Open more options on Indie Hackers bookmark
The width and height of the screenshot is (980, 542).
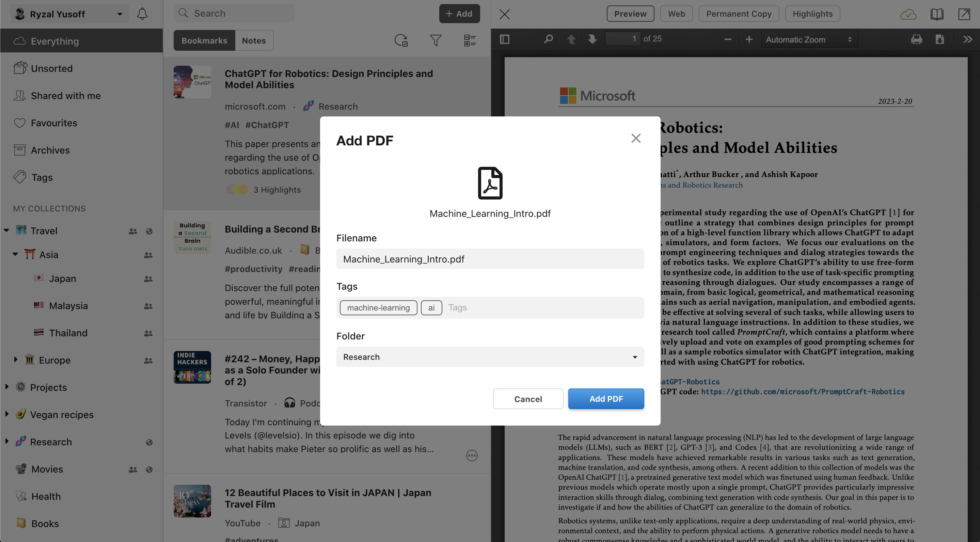pos(472,455)
